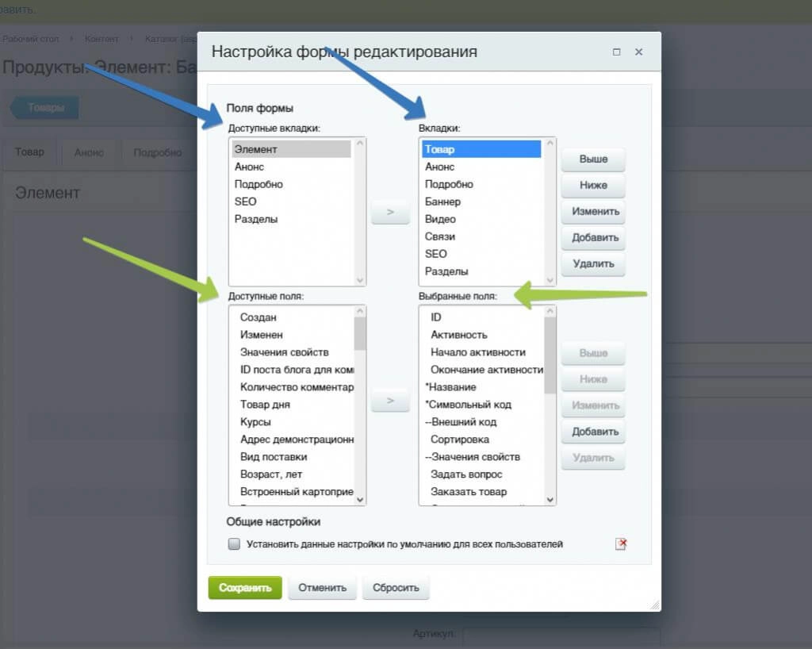Select Товар in Вкладки list
This screenshot has height=649, width=812.
click(481, 149)
